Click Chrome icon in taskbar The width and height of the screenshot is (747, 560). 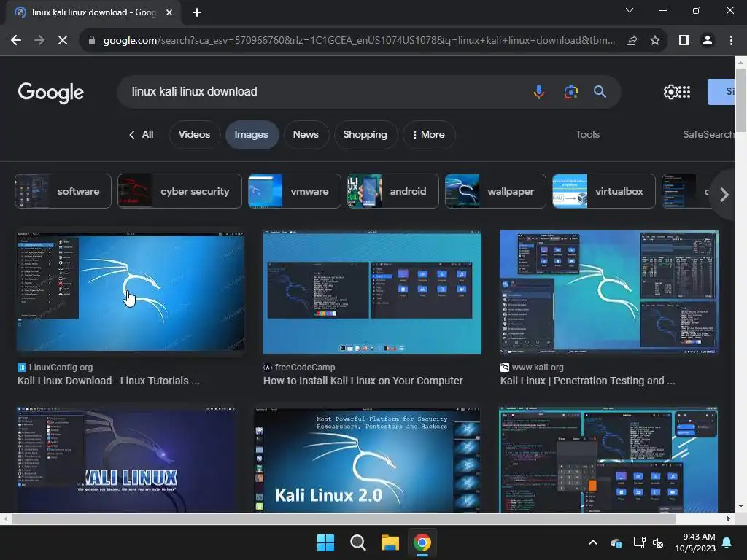(422, 542)
